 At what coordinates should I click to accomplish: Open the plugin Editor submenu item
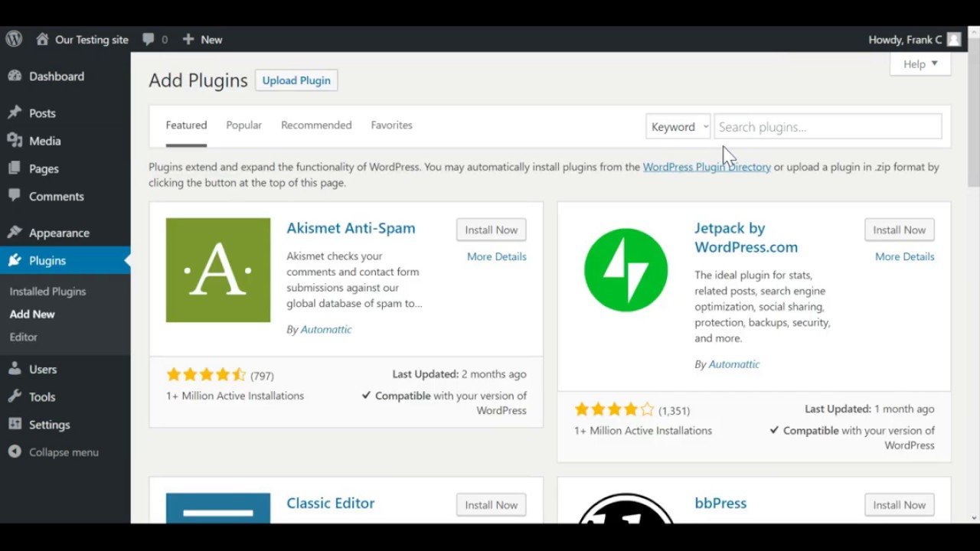tap(23, 337)
